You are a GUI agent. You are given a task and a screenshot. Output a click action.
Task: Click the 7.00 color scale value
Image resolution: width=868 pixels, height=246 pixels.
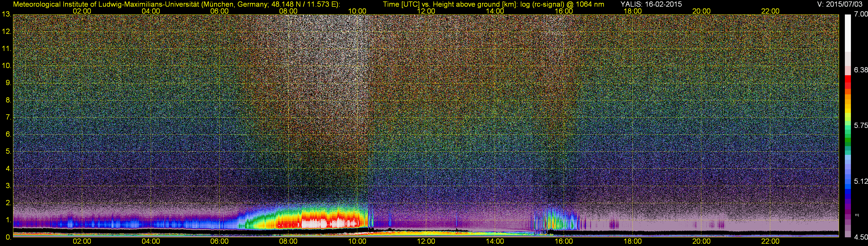(x=860, y=14)
